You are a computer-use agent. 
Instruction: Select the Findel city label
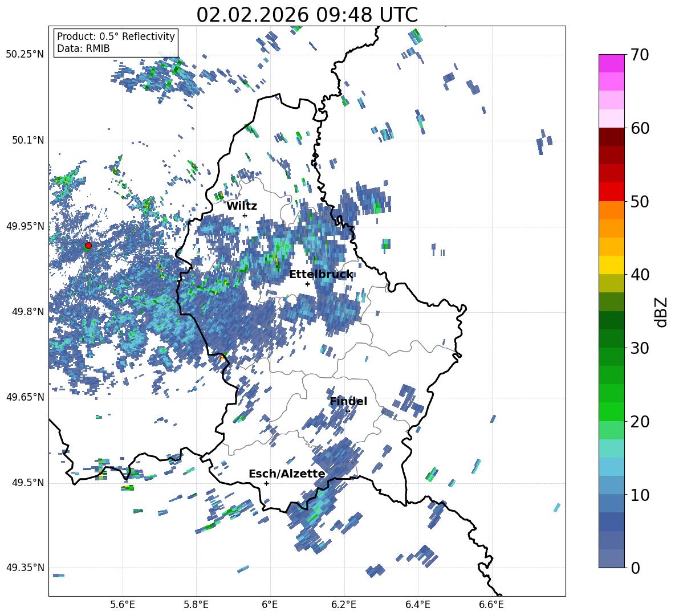point(348,401)
